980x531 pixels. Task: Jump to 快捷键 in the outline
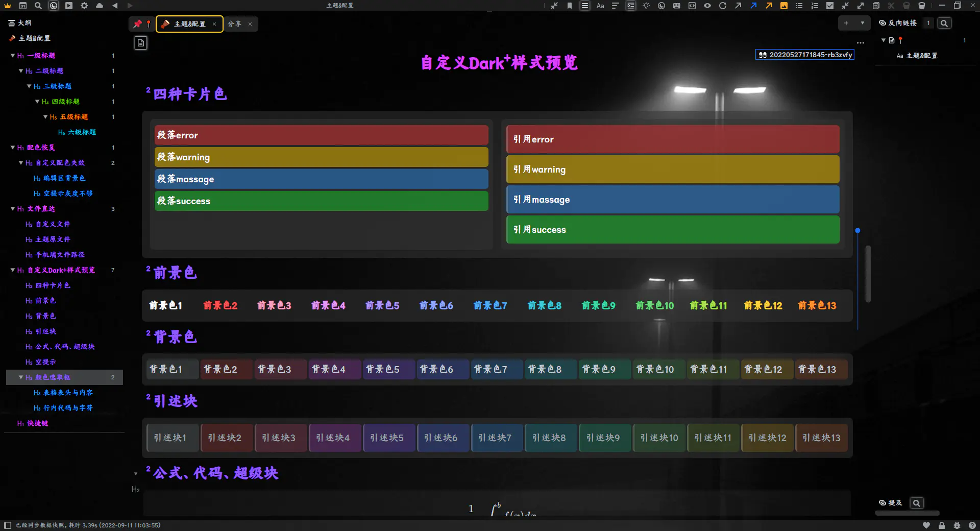(38, 423)
